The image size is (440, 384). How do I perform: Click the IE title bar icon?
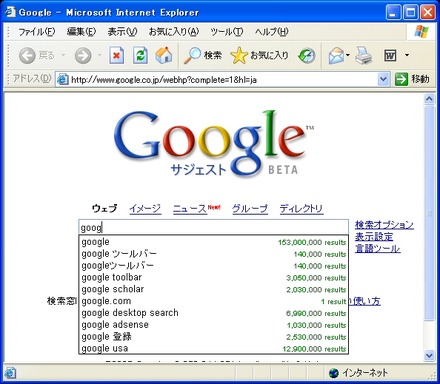point(10,12)
